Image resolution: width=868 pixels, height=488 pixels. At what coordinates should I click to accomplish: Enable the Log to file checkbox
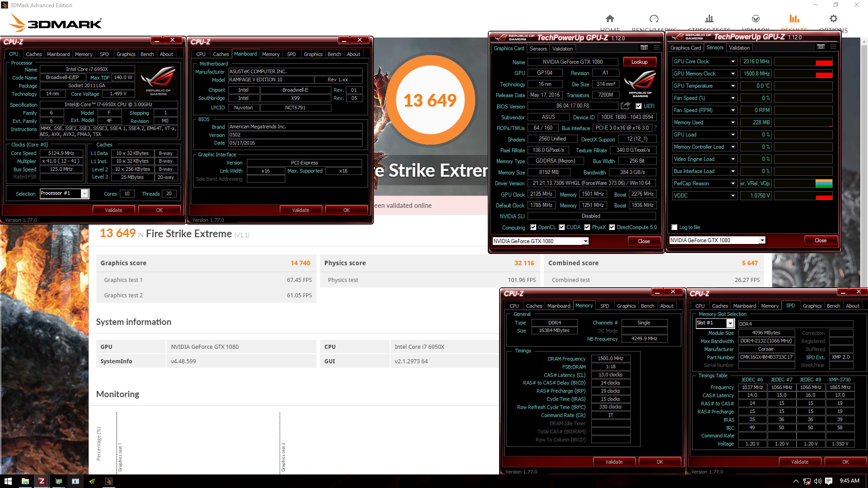675,227
